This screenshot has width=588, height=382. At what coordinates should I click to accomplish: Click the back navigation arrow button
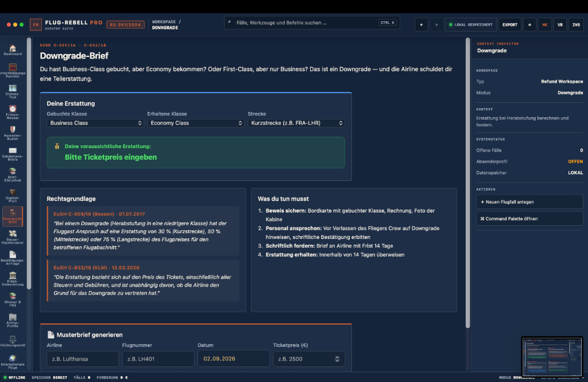(x=421, y=25)
